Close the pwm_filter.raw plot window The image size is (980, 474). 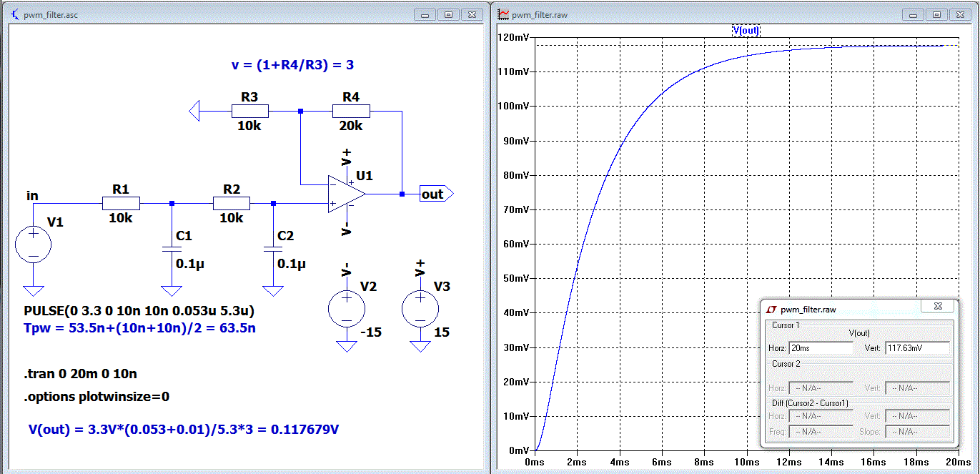click(959, 14)
